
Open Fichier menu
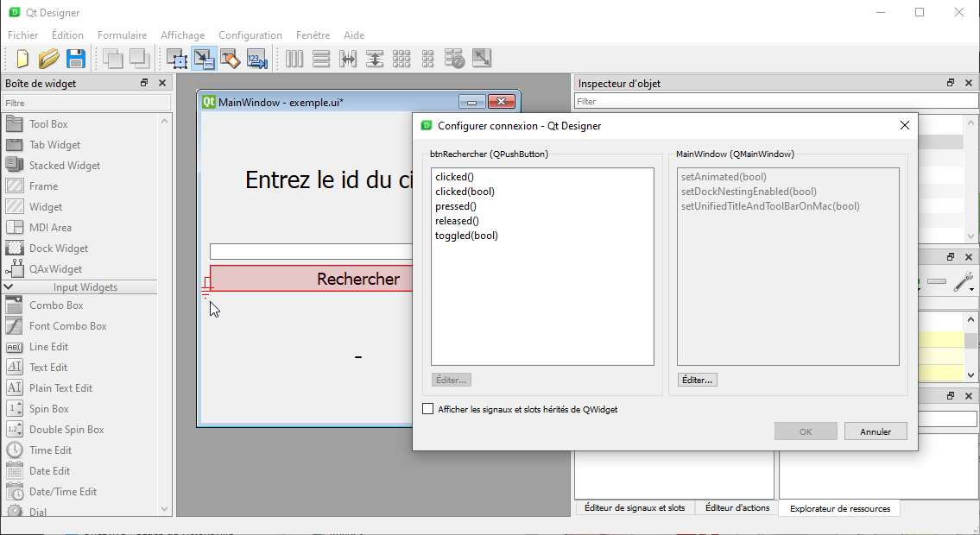pyautogui.click(x=22, y=35)
